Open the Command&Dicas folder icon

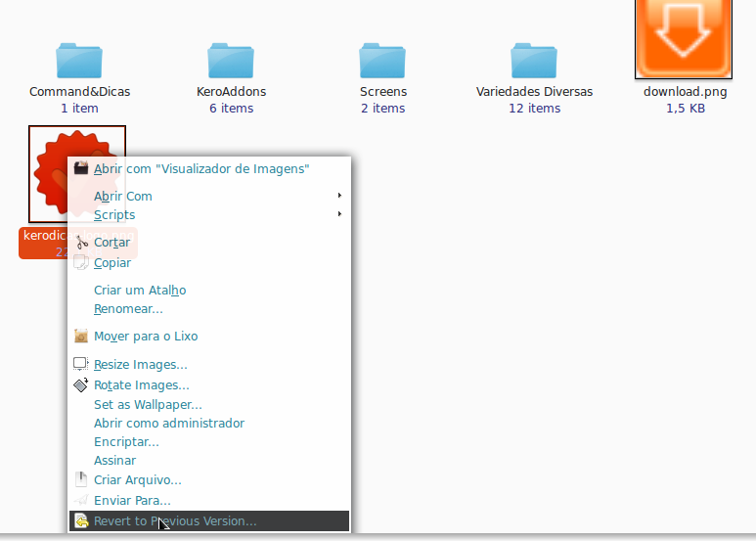(79, 61)
